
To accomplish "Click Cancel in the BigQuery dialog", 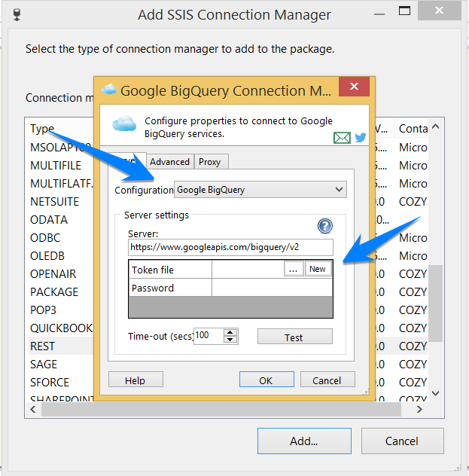I will click(327, 380).
